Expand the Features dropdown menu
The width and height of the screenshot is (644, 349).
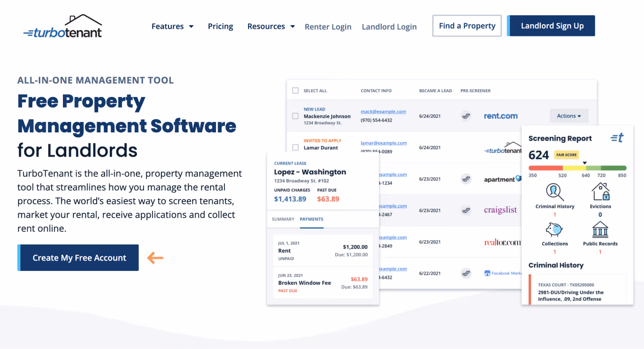click(172, 26)
